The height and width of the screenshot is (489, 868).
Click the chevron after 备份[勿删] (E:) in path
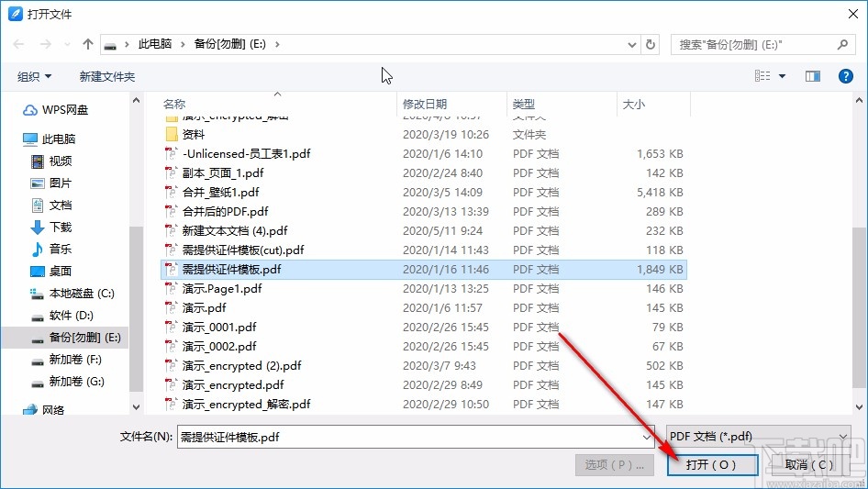click(x=277, y=44)
